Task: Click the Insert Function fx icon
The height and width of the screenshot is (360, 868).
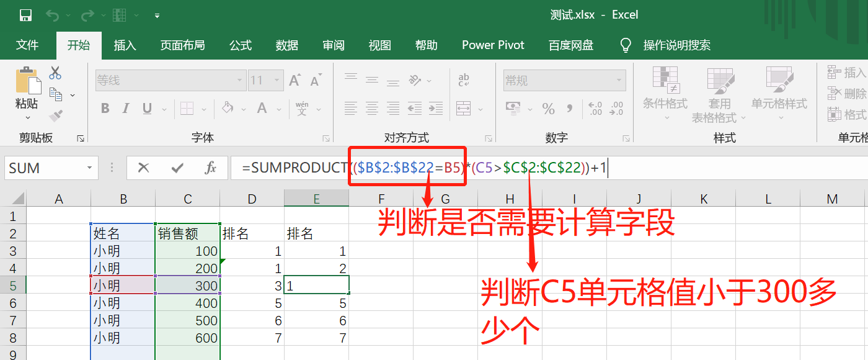Action: [x=210, y=168]
